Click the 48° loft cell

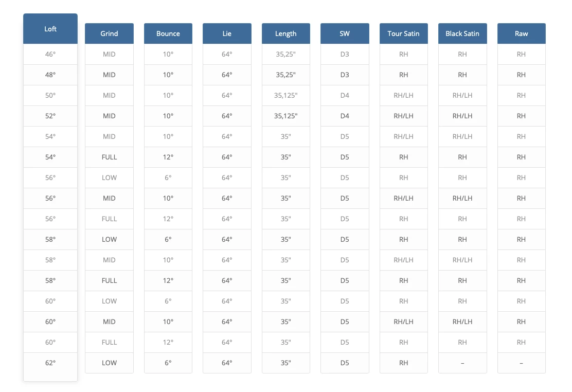(50, 75)
